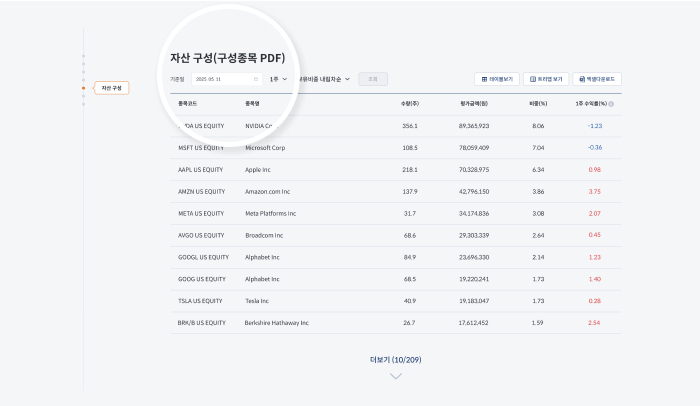Click the GOOG US EQUITY code cell
Image resolution: width=700 pixels, height=406 pixels.
tap(201, 279)
